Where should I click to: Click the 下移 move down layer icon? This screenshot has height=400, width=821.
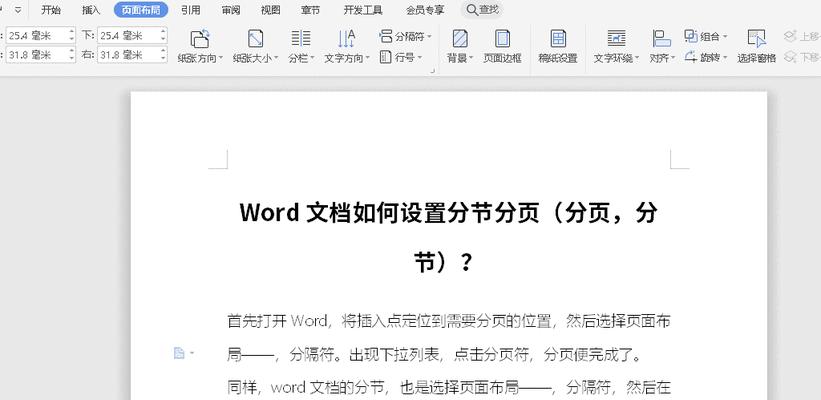[790, 57]
